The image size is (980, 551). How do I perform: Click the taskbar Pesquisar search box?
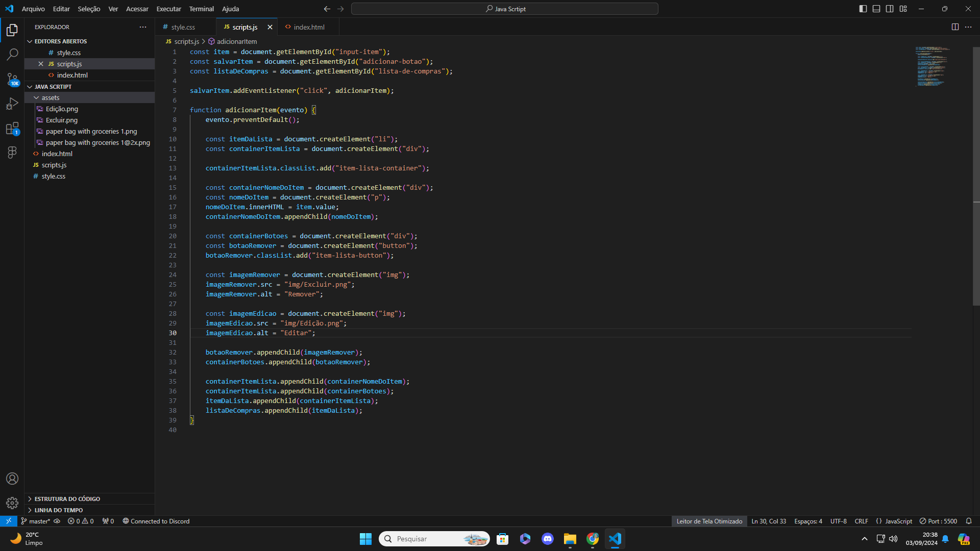tap(434, 539)
